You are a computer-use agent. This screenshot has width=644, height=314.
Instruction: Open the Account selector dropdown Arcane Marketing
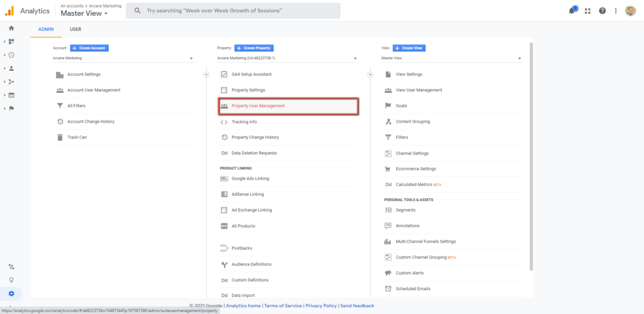click(x=123, y=58)
